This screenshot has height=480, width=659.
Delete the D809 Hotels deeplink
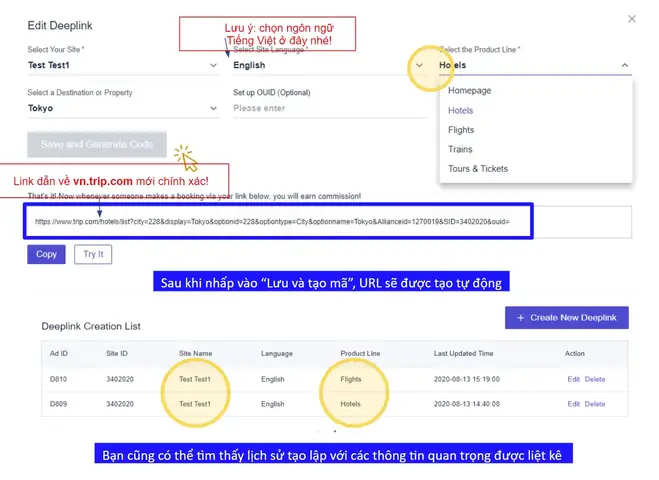point(595,404)
